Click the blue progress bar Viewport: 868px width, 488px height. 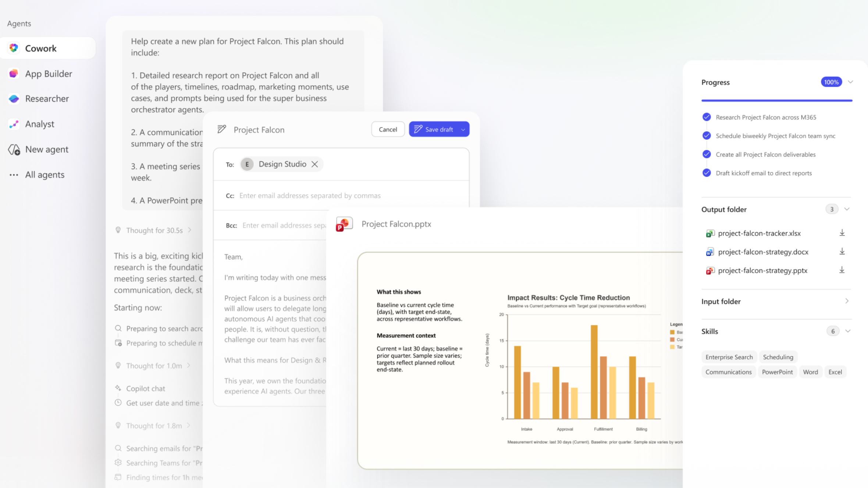pyautogui.click(x=776, y=100)
